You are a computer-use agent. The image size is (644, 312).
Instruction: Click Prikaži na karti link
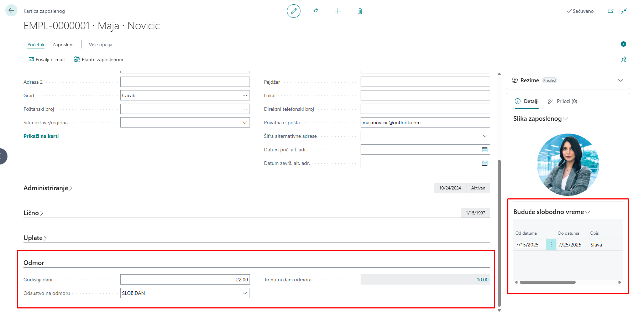[x=41, y=136]
